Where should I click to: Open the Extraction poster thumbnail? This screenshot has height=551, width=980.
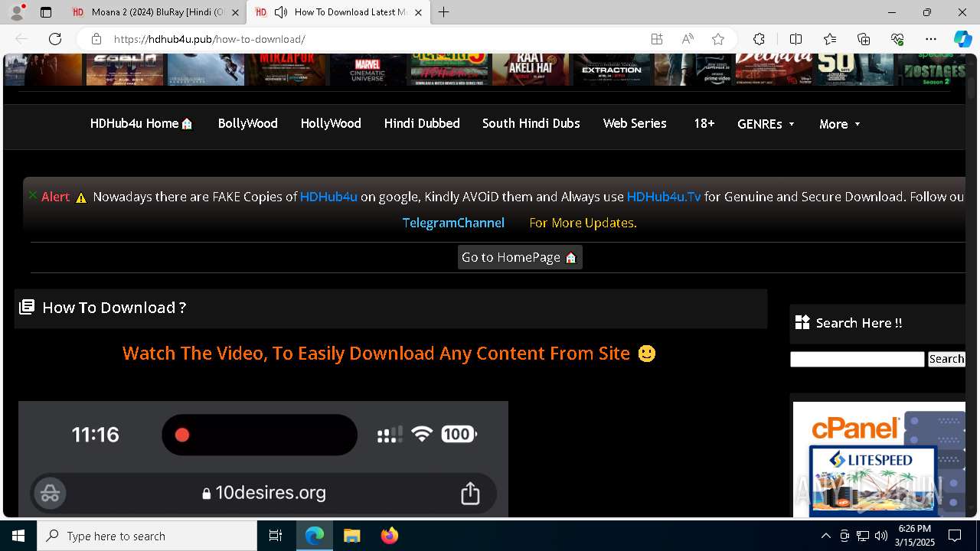tap(611, 69)
